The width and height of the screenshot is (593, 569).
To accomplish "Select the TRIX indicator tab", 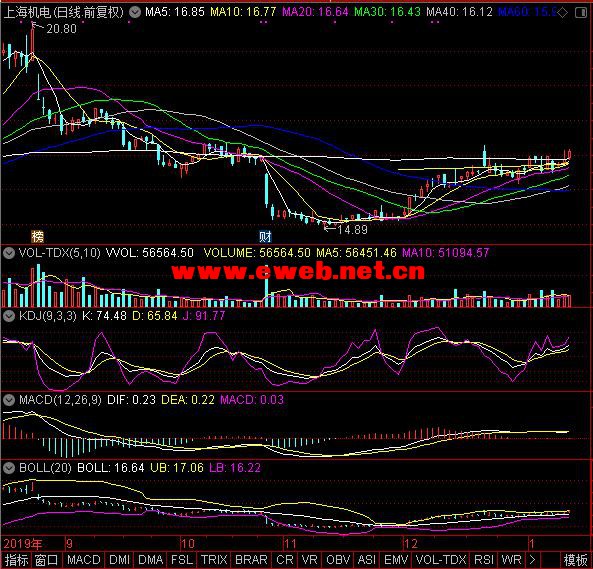I will (x=214, y=560).
